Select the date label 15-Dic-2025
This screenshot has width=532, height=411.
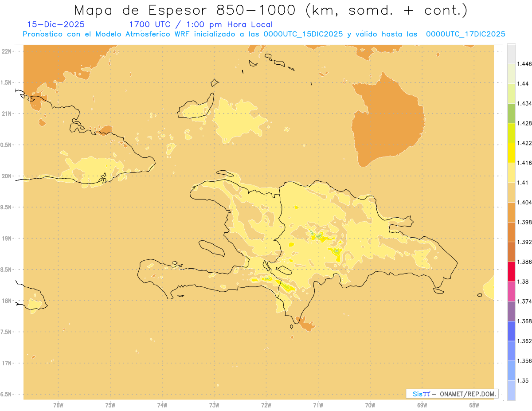pos(56,24)
